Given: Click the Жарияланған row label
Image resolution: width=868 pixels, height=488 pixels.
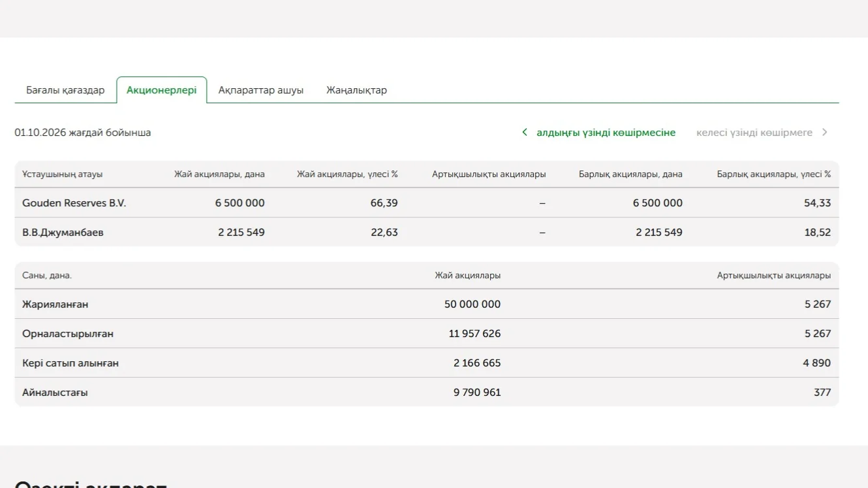Looking at the screenshot, I should pos(55,304).
